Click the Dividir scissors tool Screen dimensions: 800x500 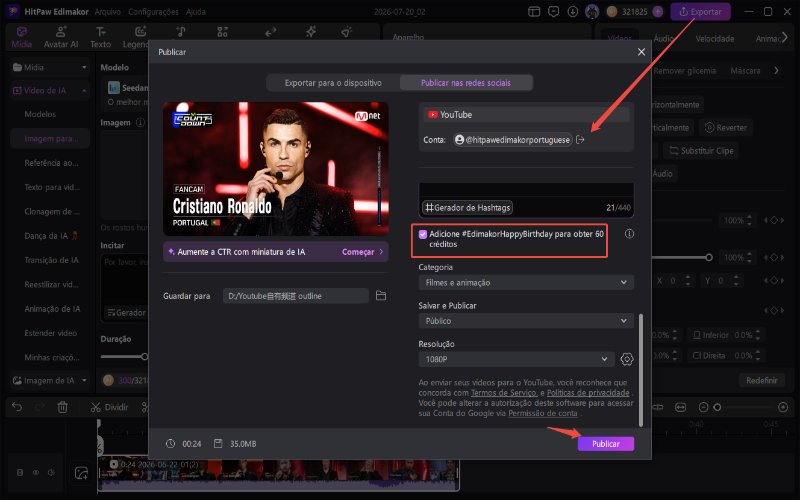(x=109, y=407)
